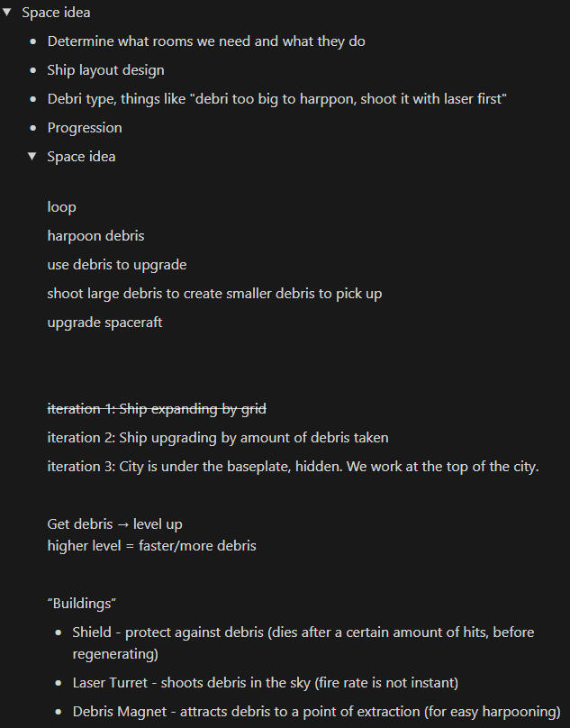This screenshot has width=570, height=728.
Task: Click the nested Space idea heading text
Action: (x=81, y=157)
